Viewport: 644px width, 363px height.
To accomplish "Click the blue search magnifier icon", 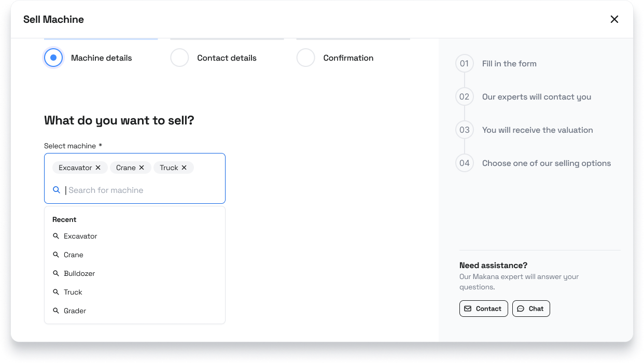I will pos(57,190).
